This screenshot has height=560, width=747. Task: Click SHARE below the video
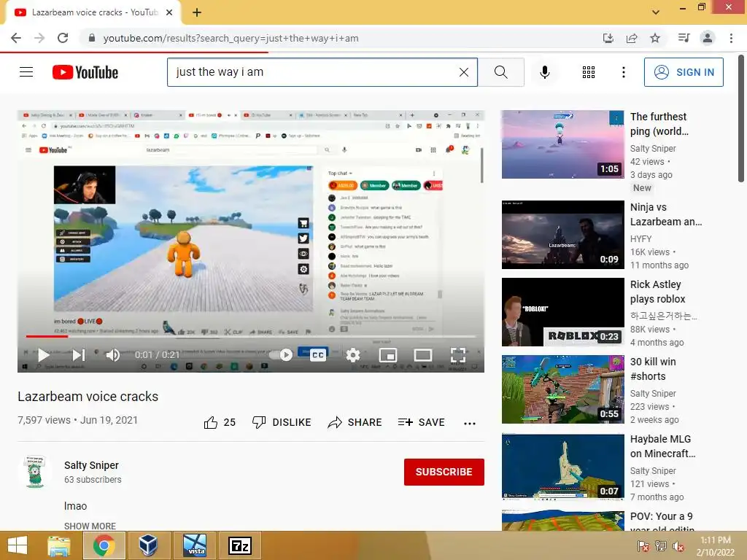355,422
